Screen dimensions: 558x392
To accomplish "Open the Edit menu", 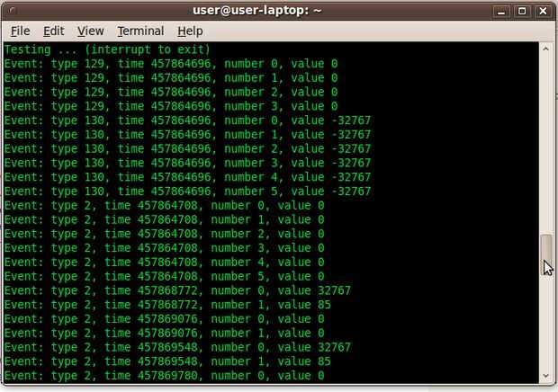I will [x=53, y=31].
